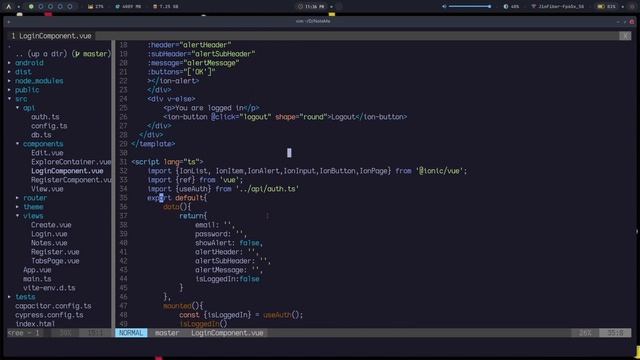
Task: Open the dropdown arrow next to the clock
Action: point(331,7)
